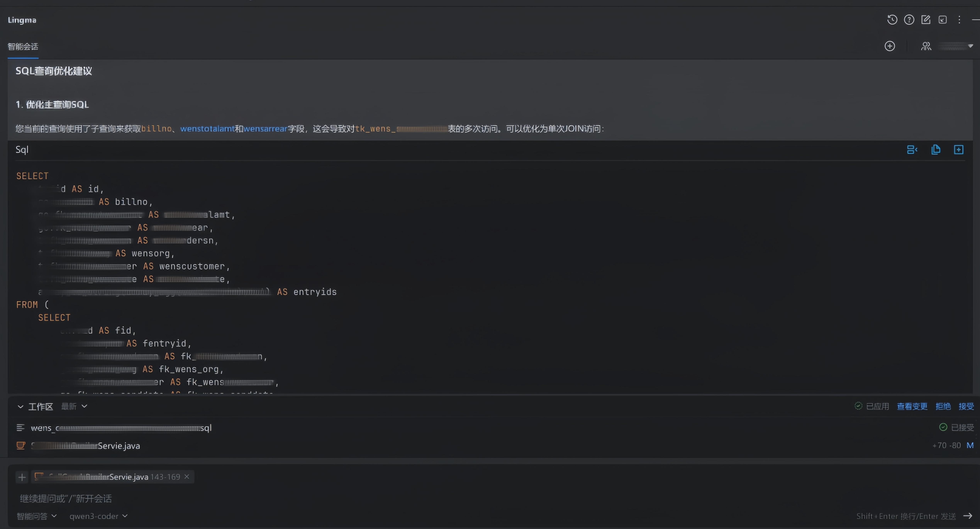Insert Sql code into new file
This screenshot has width=980, height=529.
[958, 150]
